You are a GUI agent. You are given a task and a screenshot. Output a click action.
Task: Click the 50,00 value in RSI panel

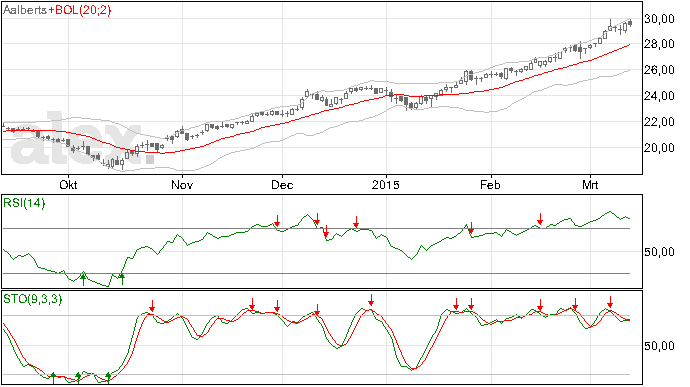pyautogui.click(x=659, y=252)
